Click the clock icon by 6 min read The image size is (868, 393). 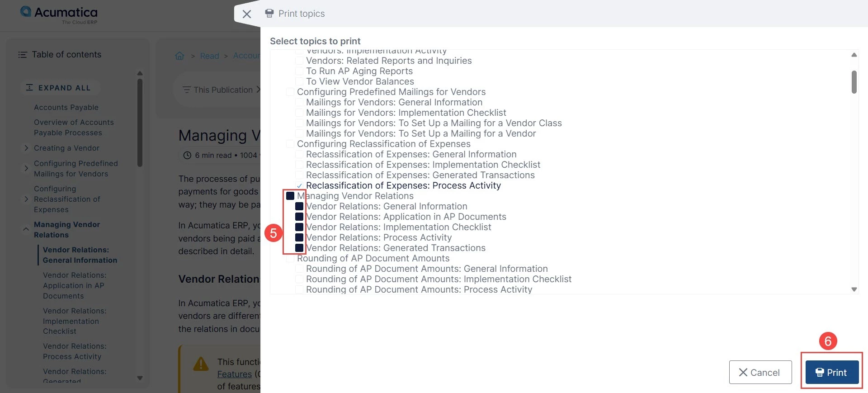[187, 155]
